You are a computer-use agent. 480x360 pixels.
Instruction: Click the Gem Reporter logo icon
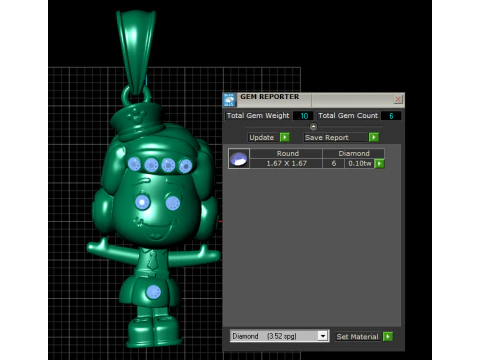click(229, 100)
